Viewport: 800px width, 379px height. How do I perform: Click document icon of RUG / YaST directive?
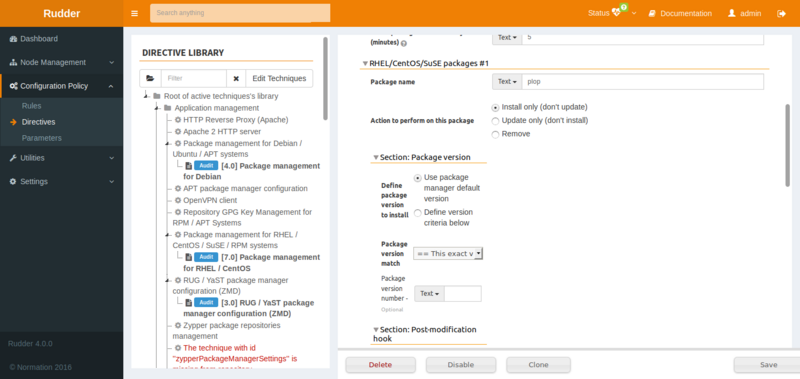189,302
